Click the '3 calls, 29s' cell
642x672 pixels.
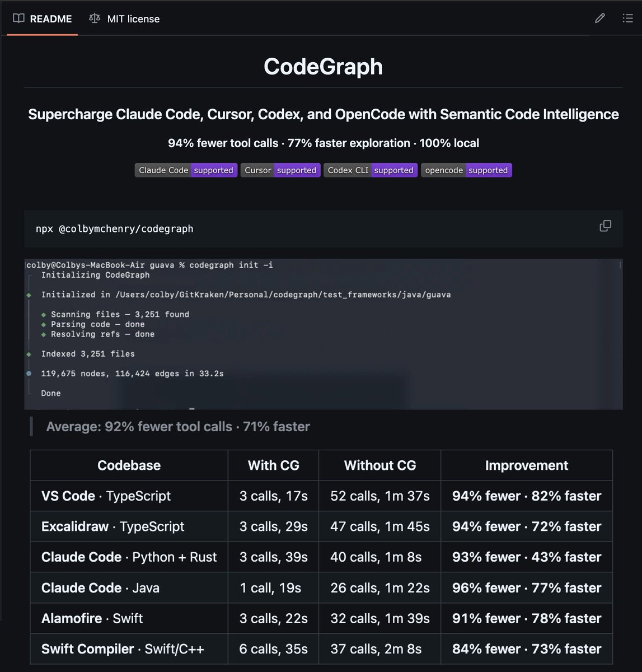click(273, 526)
